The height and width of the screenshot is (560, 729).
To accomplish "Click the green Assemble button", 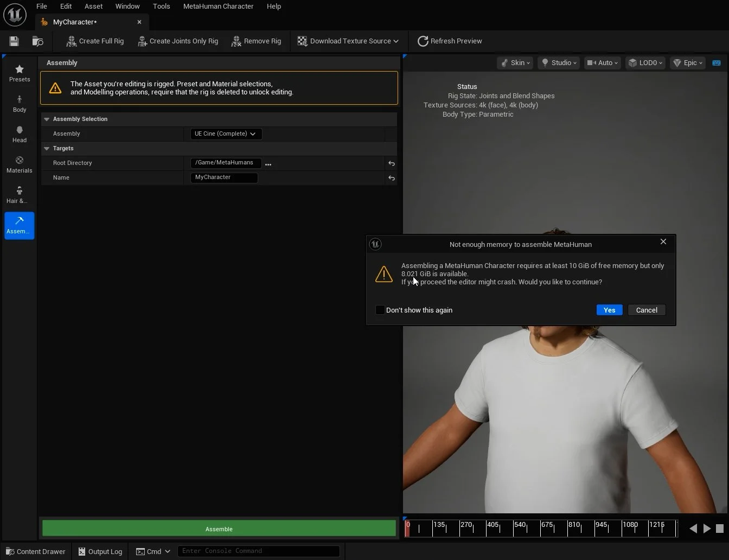I will 219,529.
